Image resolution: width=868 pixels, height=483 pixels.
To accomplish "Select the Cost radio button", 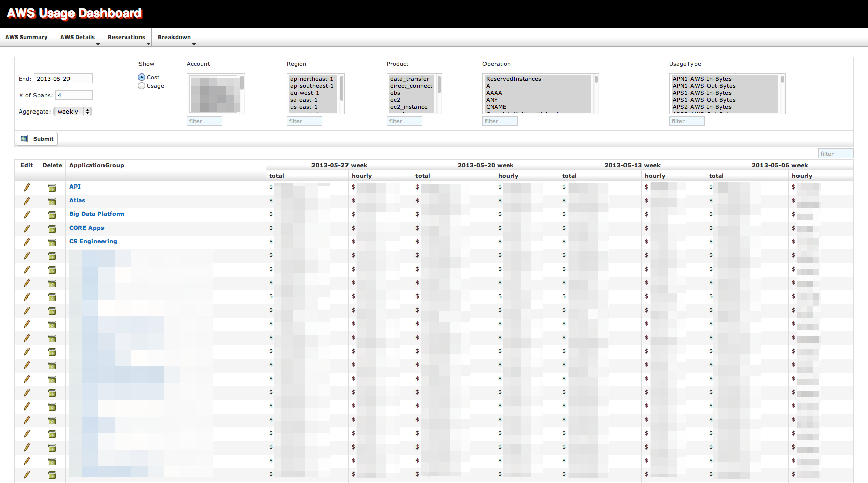I will [x=142, y=77].
